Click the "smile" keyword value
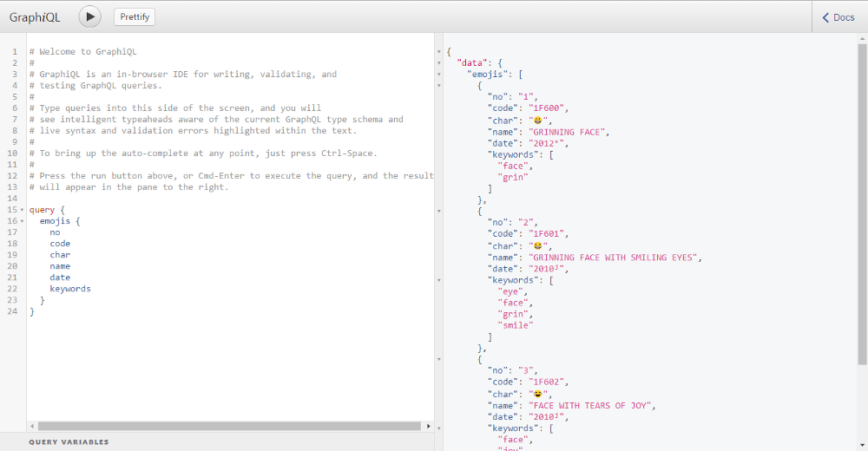 (516, 325)
